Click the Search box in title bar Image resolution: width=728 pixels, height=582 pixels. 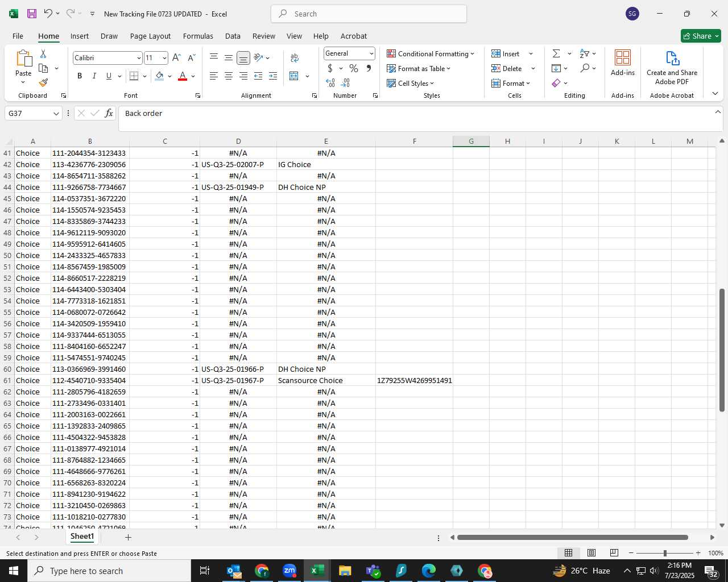click(369, 14)
